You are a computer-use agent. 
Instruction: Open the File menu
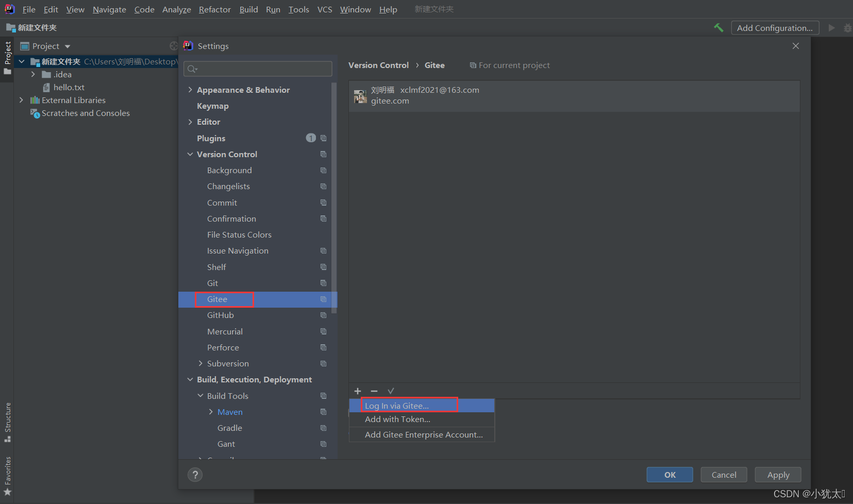[x=29, y=9]
